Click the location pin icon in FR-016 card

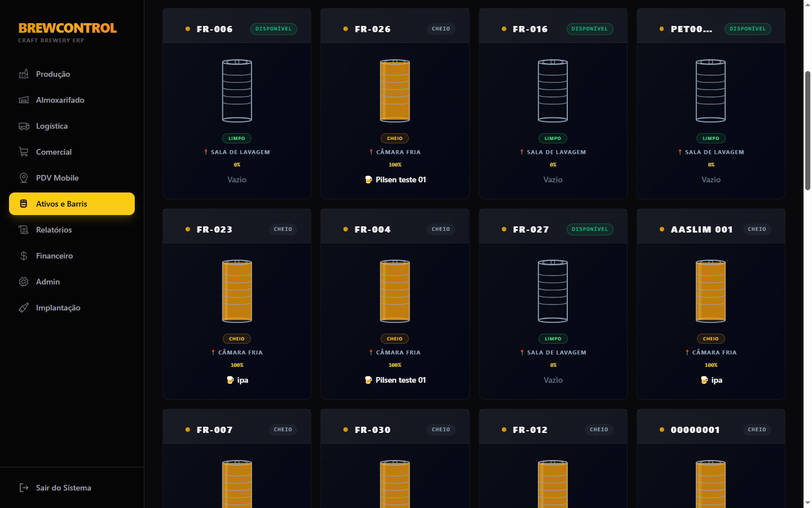point(522,152)
